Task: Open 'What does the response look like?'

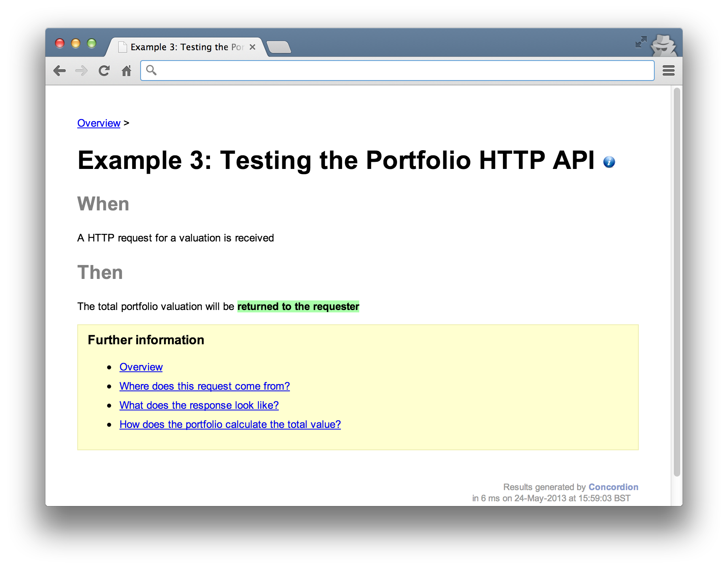Action: (x=199, y=405)
